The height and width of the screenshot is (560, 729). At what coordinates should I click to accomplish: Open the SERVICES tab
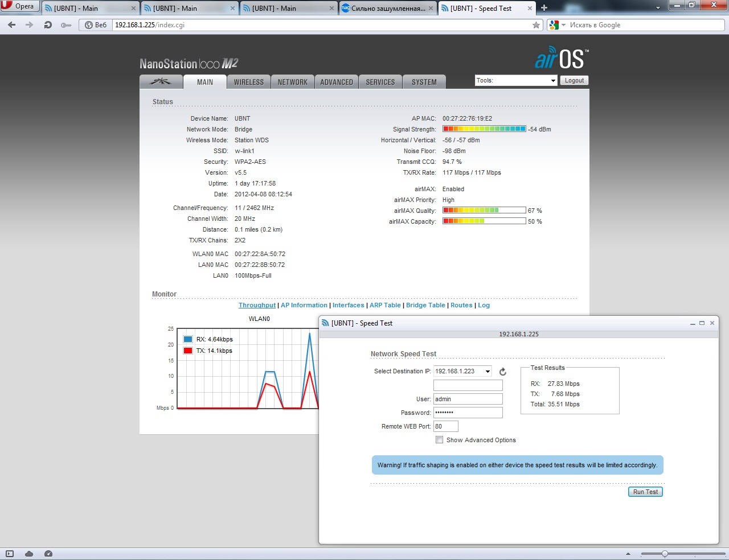coord(380,82)
